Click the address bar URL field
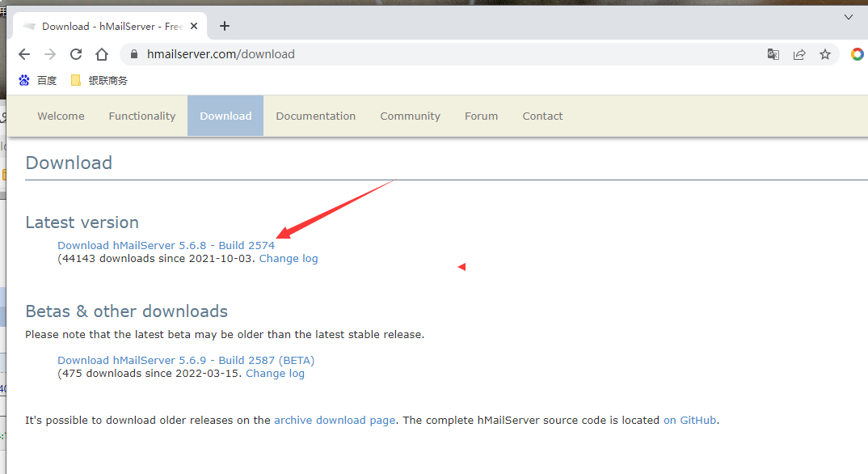The height and width of the screenshot is (474, 868). 445,54
